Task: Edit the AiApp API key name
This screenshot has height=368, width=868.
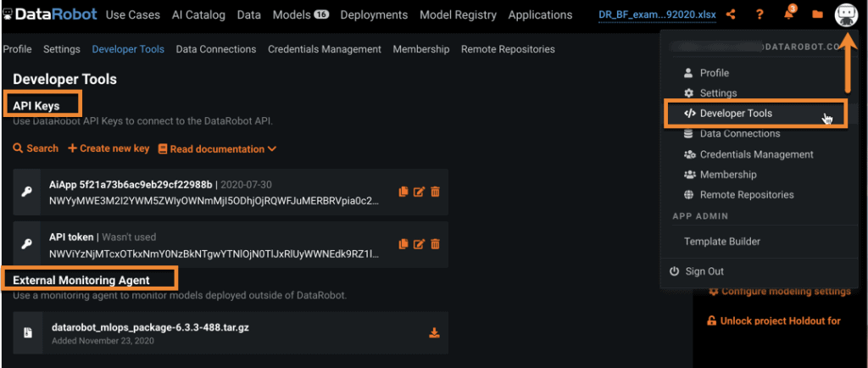Action: tap(419, 192)
